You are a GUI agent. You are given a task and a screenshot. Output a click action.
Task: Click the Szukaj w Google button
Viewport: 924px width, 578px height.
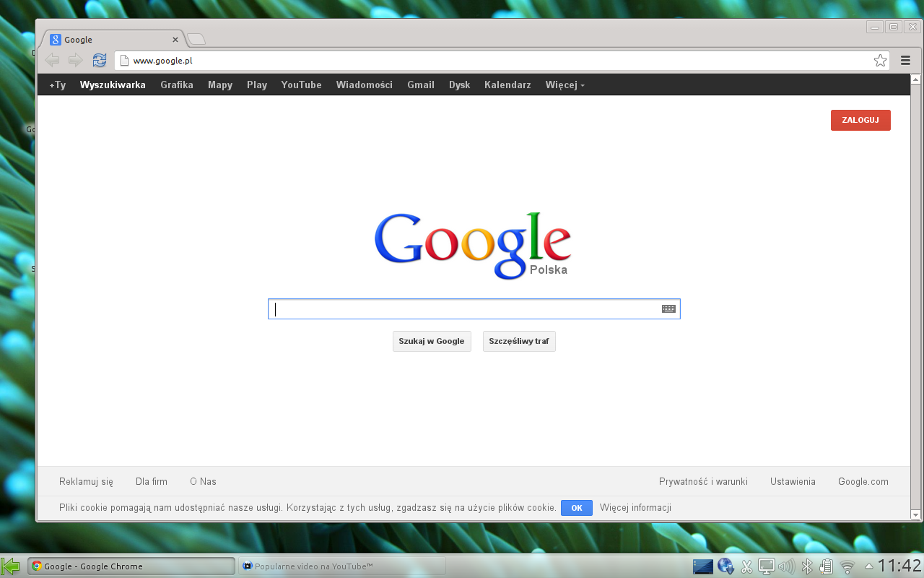pos(432,341)
